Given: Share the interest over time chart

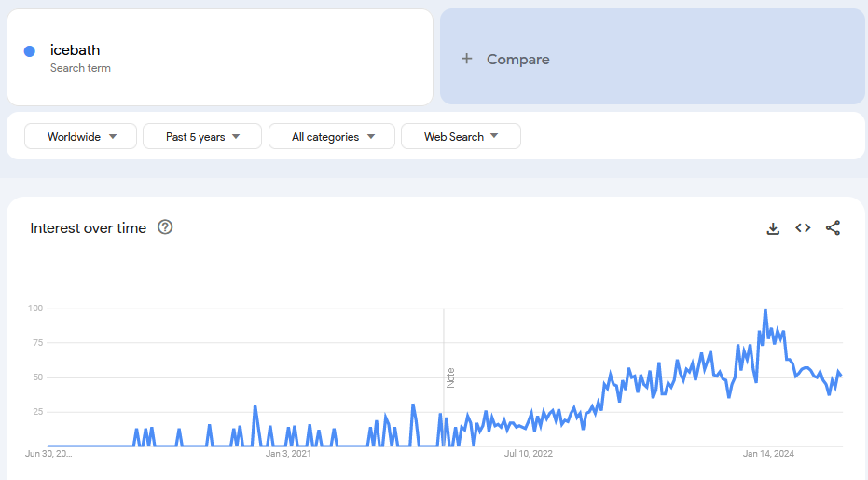Looking at the screenshot, I should [833, 228].
